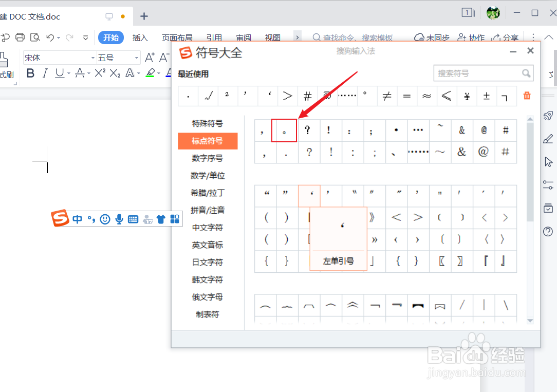The height and width of the screenshot is (392, 557).
Task: Clear recent symbols with the trash icon
Action: click(x=527, y=96)
